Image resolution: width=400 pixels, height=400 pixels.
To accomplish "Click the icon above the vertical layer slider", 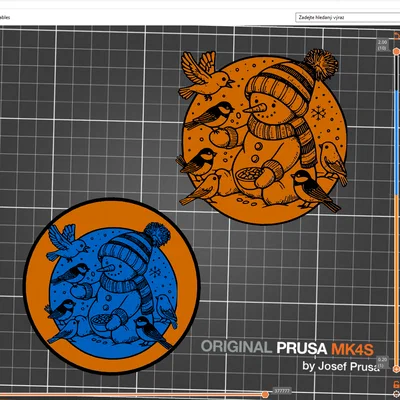I will [397, 36].
